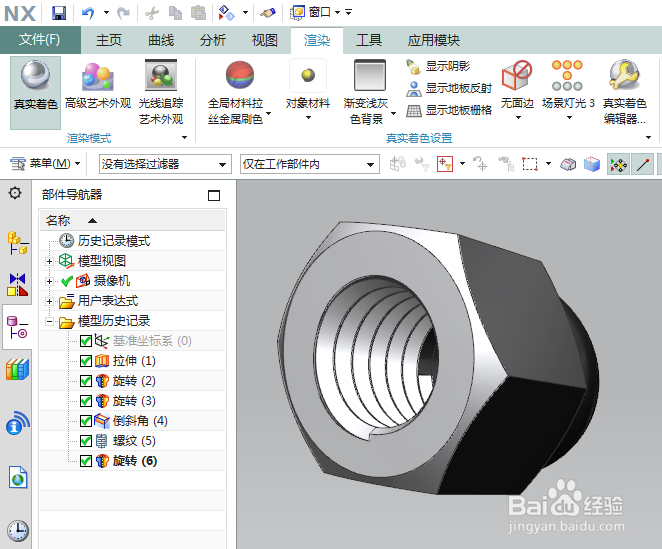Open 文件(F) menu

pos(40,40)
